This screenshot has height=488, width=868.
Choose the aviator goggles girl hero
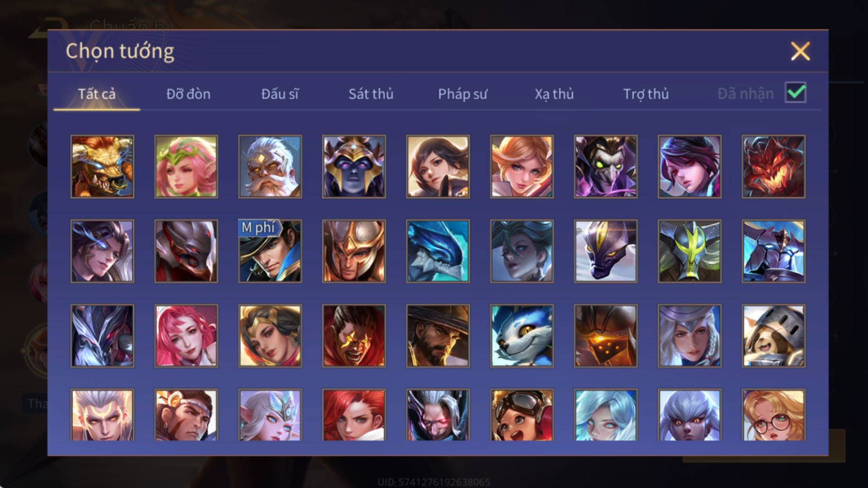tap(522, 415)
